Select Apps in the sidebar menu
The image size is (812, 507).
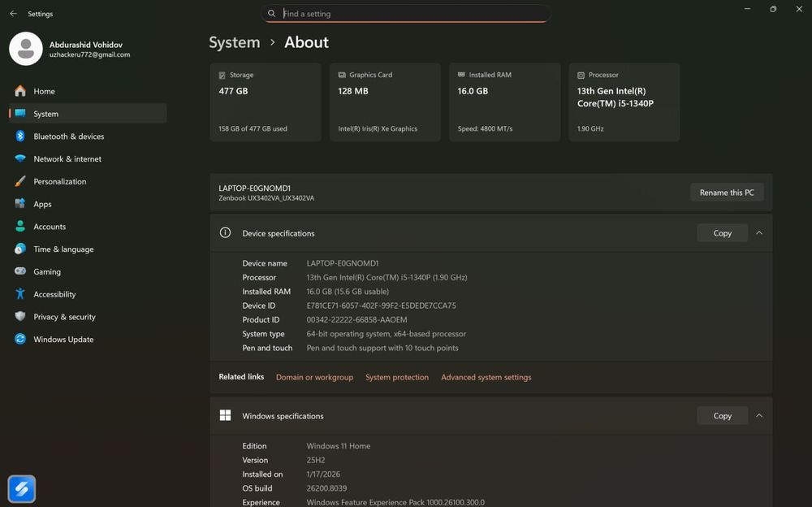42,204
